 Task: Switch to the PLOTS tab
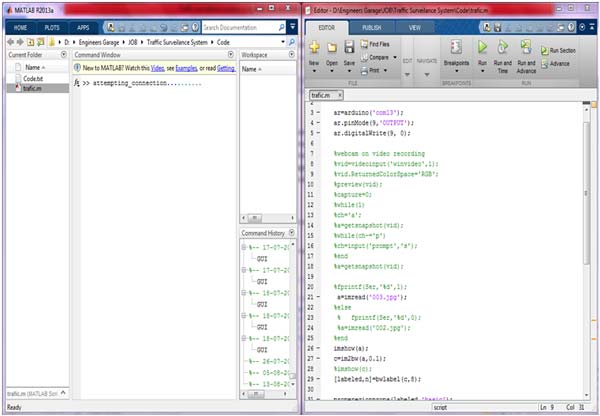pyautogui.click(x=52, y=28)
